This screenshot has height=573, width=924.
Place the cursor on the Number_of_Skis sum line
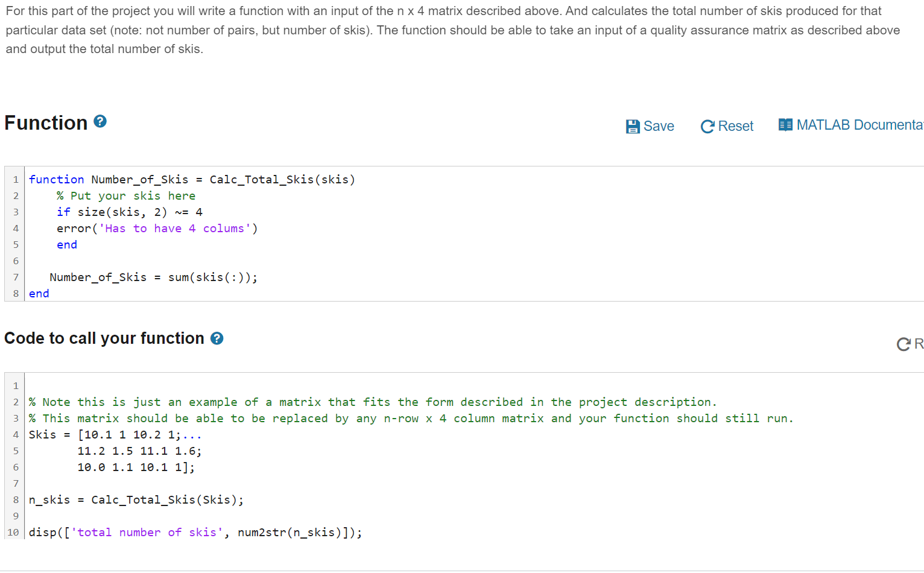(x=153, y=277)
